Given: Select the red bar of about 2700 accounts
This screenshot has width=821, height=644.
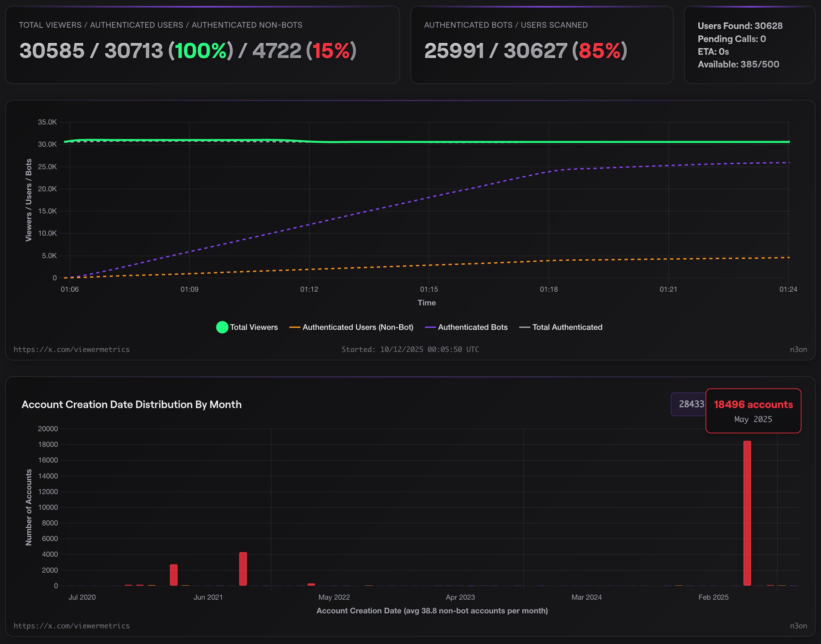Looking at the screenshot, I should point(173,575).
